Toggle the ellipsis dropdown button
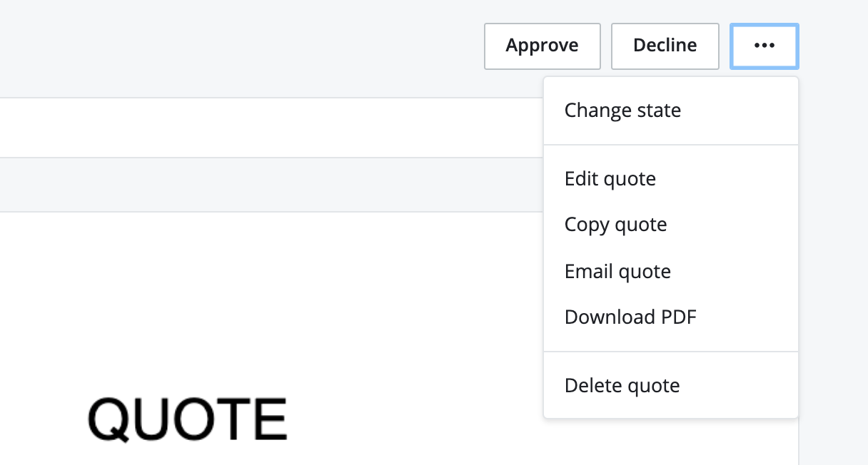868x465 pixels. click(x=764, y=46)
